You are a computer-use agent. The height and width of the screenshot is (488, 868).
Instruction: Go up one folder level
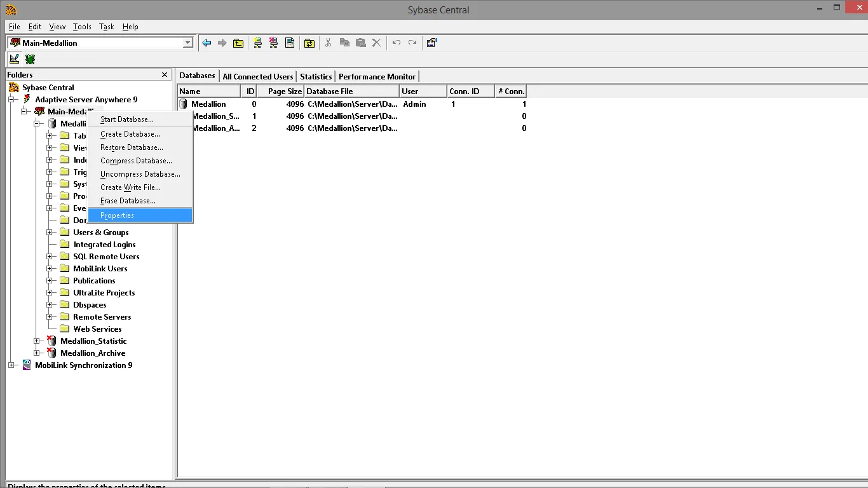238,43
